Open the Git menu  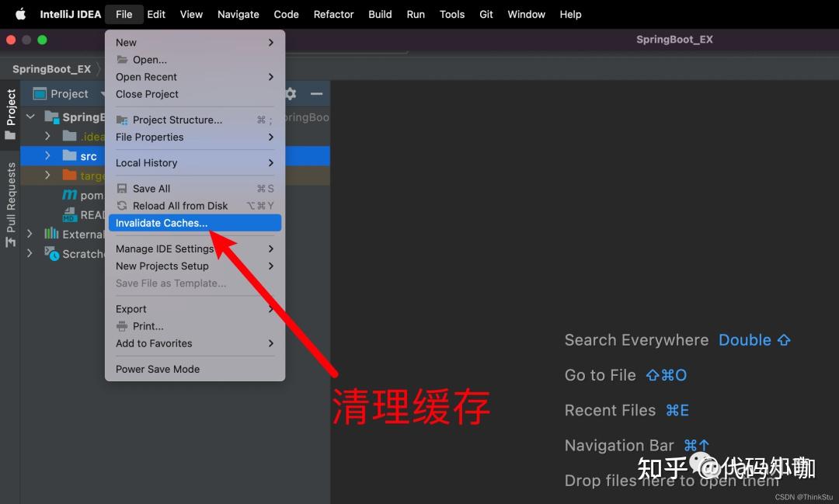coord(486,15)
